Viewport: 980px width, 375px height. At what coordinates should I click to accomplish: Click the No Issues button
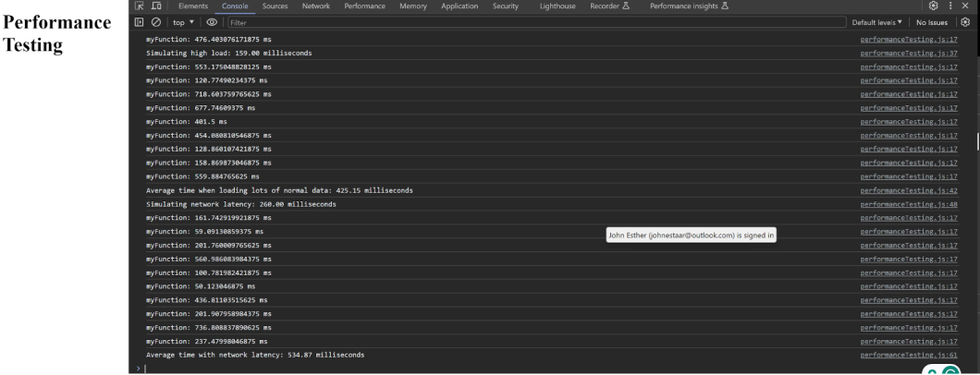tap(932, 22)
